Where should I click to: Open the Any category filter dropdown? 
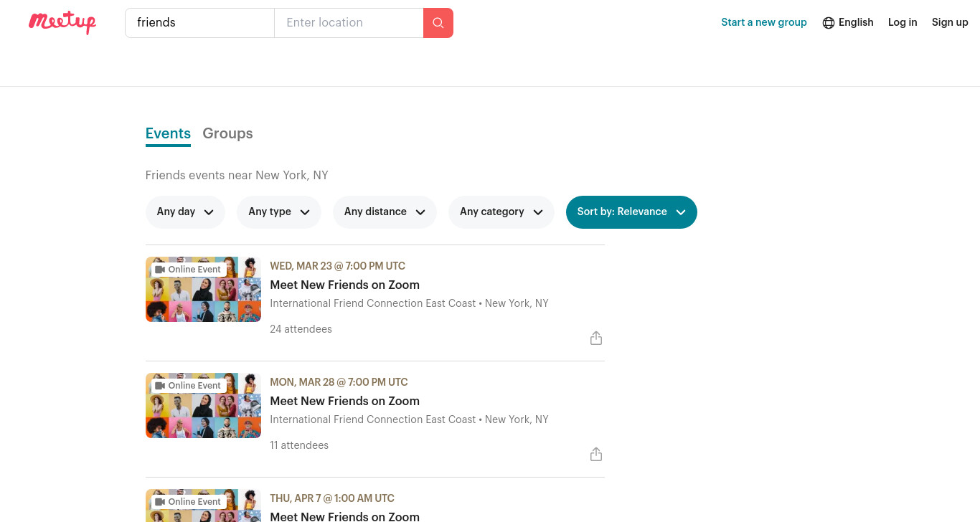501,212
